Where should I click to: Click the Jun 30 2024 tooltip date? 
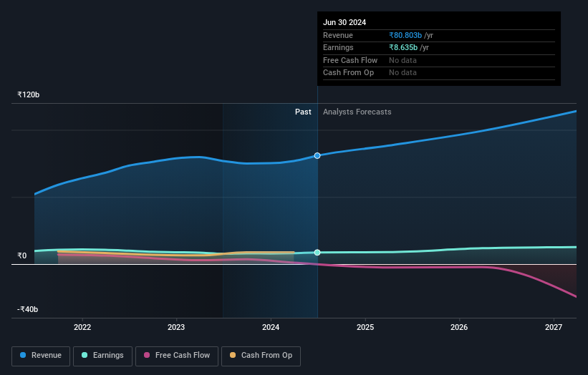point(344,22)
